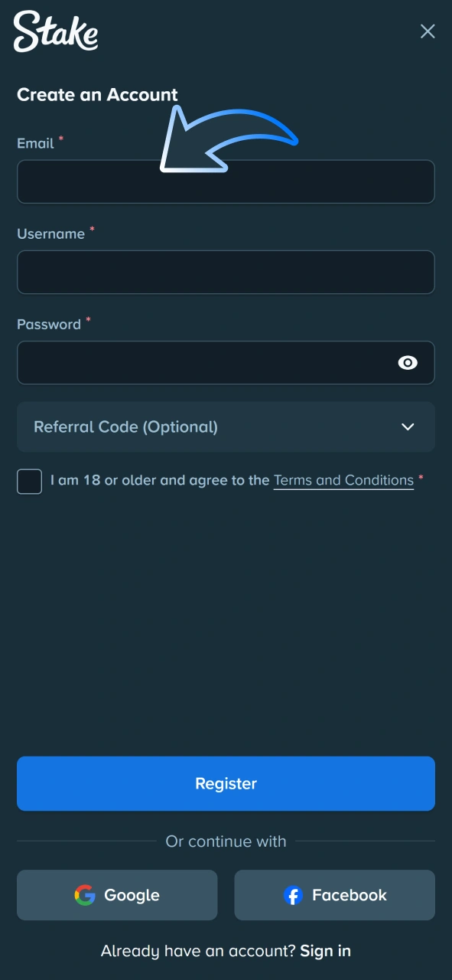
Task: Open the Referral Code dropdown chevron
Action: click(x=408, y=427)
